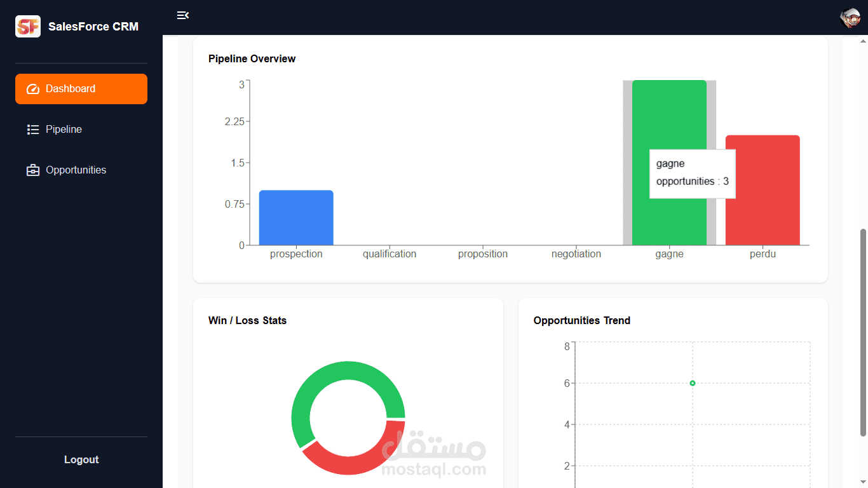
Task: Click the Dashboard gauge icon
Action: coord(33,89)
